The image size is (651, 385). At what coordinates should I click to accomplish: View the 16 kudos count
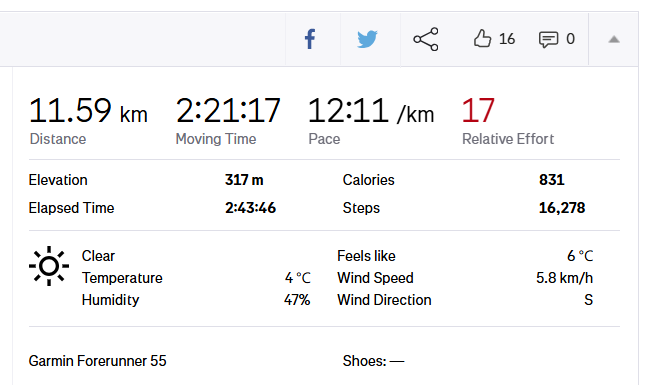point(507,39)
